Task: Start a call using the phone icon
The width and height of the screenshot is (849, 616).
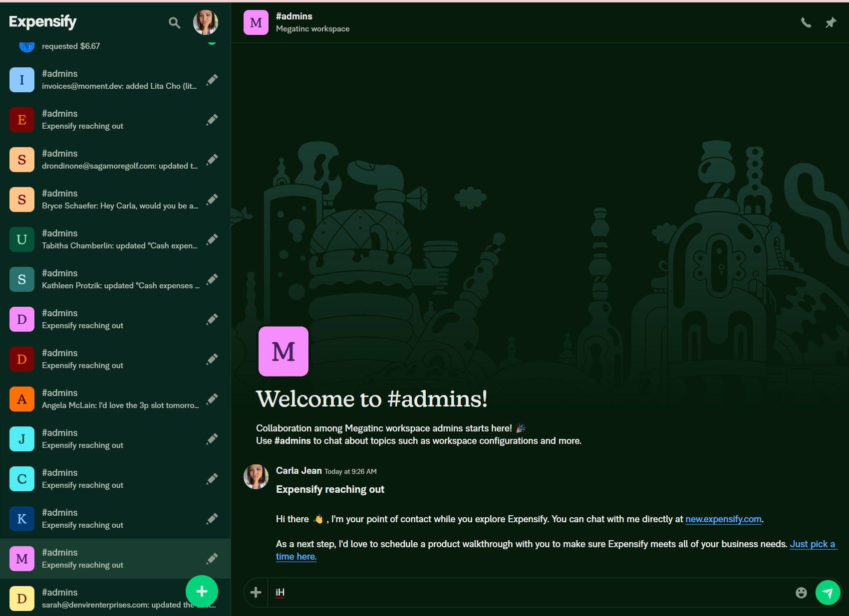Action: (x=806, y=22)
